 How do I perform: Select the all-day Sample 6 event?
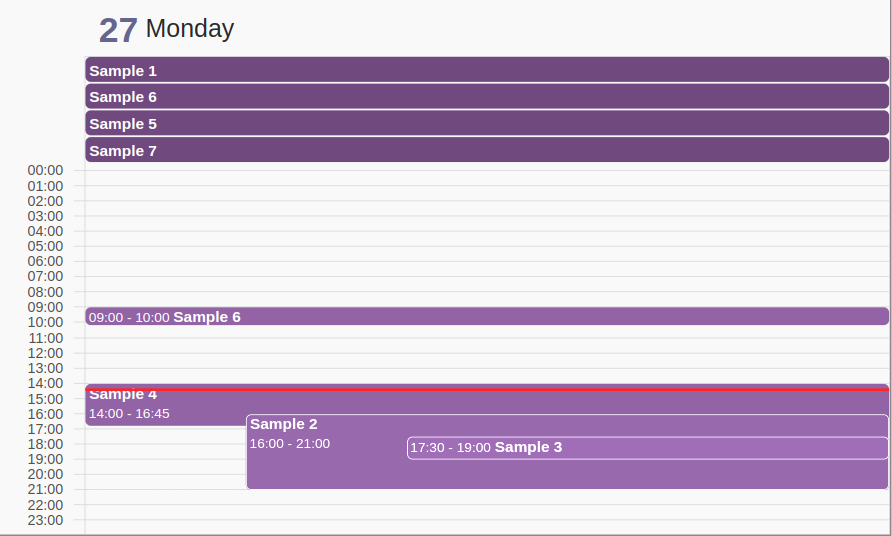coord(487,97)
